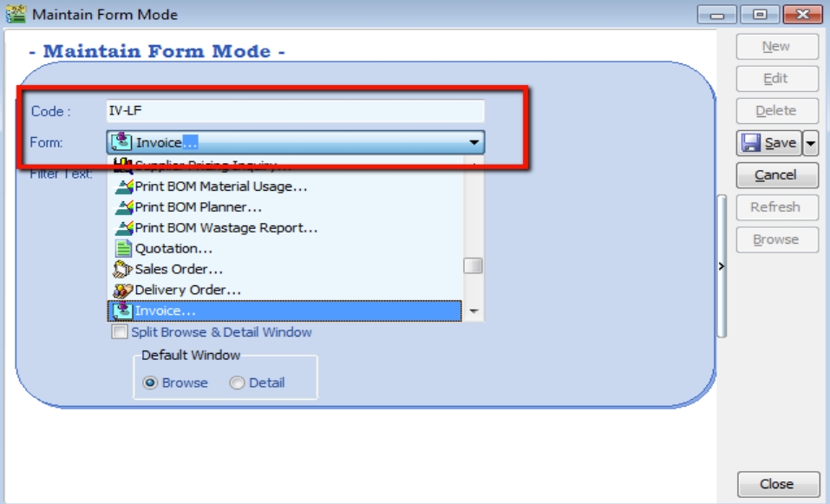830x504 pixels.
Task: Click the floppy disk Save icon
Action: (x=751, y=143)
